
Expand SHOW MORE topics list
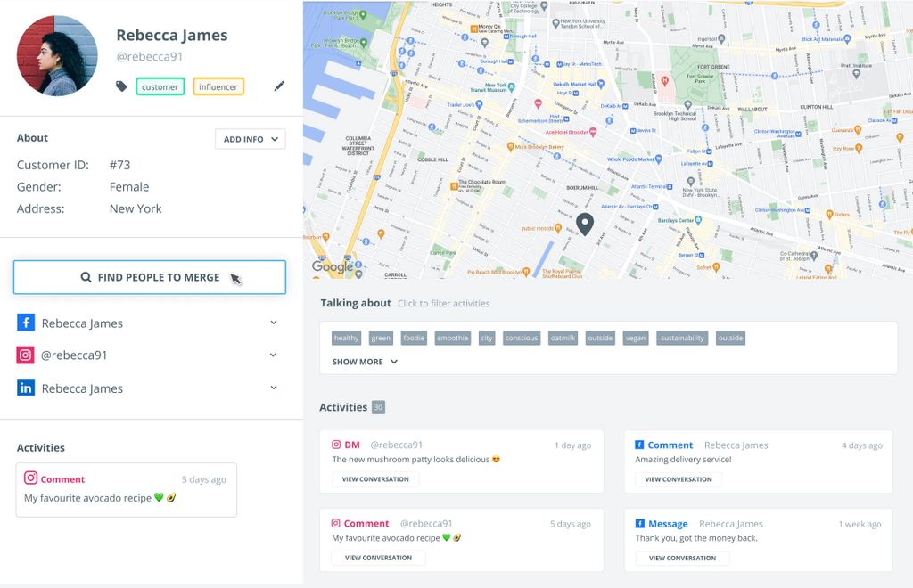pos(365,362)
